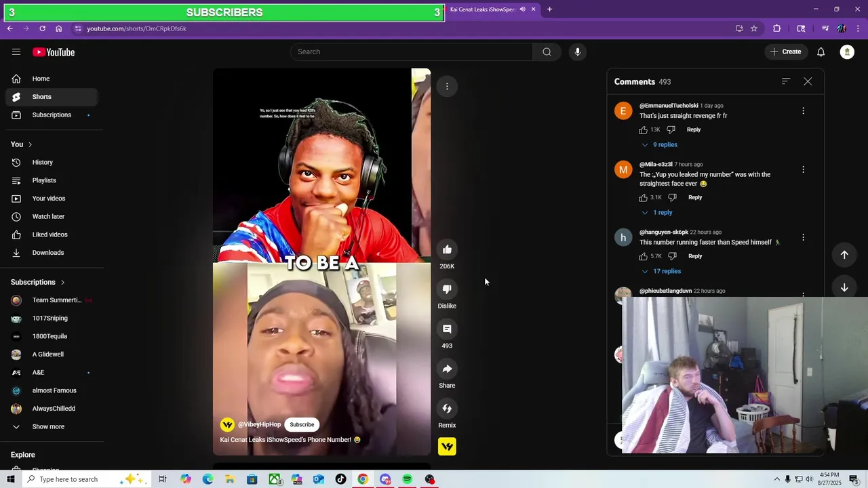Viewport: 868px width, 488px height.
Task: Click the sound button in the short's corner
Action: (447, 447)
